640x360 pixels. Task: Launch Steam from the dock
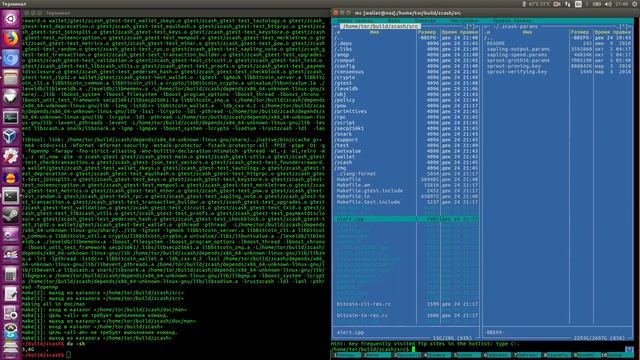[x=10, y=216]
